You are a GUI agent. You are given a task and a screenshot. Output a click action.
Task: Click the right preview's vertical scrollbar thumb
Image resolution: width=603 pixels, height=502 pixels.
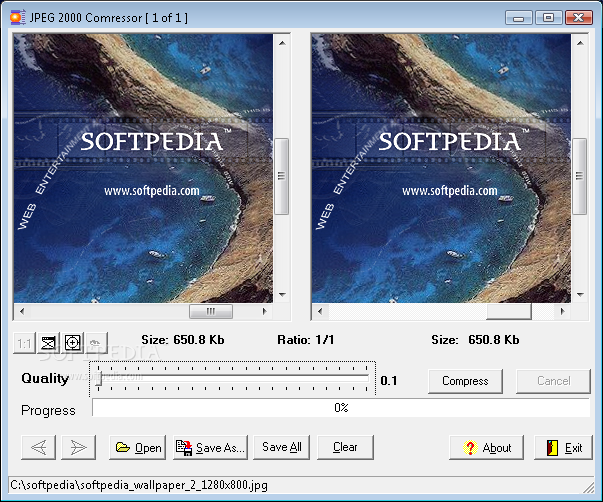click(580, 176)
